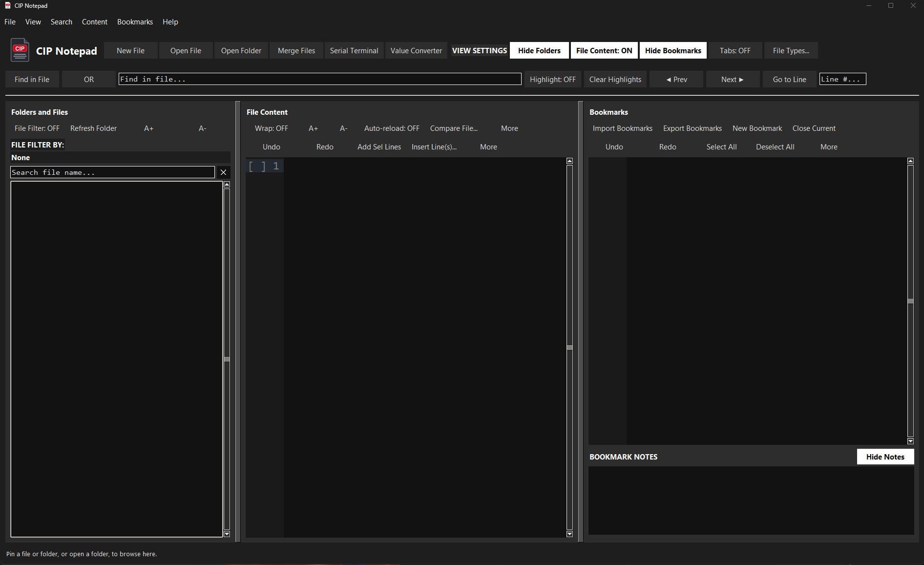Click Clear Highlights button
Viewport: 924px width, 565px height.
[615, 80]
